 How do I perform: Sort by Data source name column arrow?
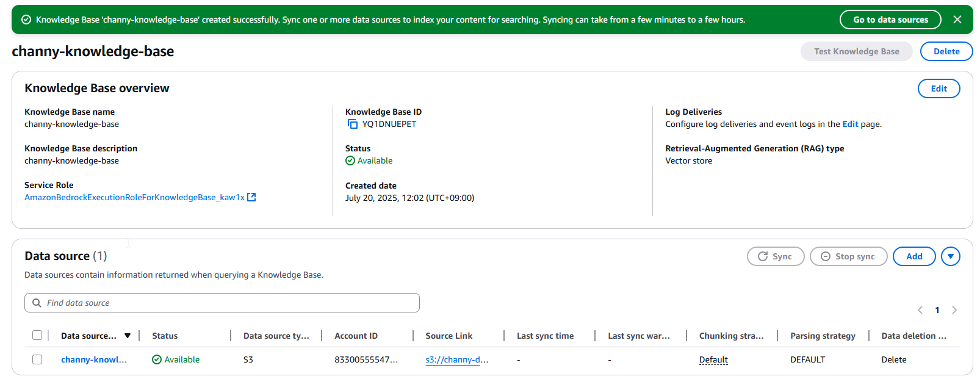(x=128, y=336)
